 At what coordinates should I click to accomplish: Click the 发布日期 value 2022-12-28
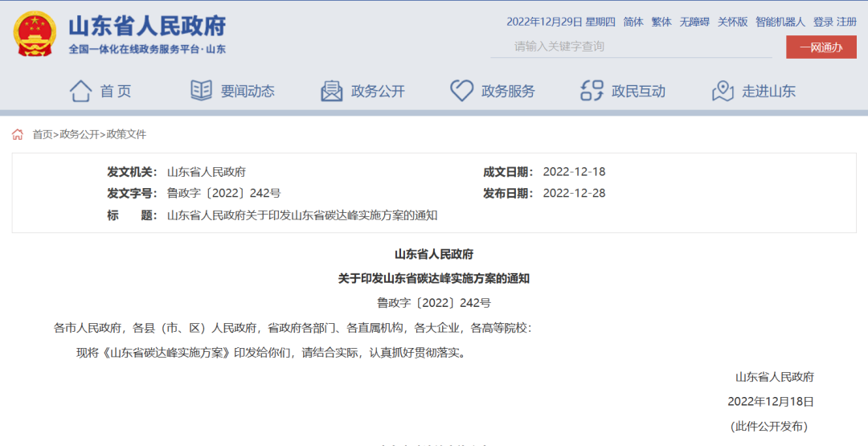[x=574, y=194]
